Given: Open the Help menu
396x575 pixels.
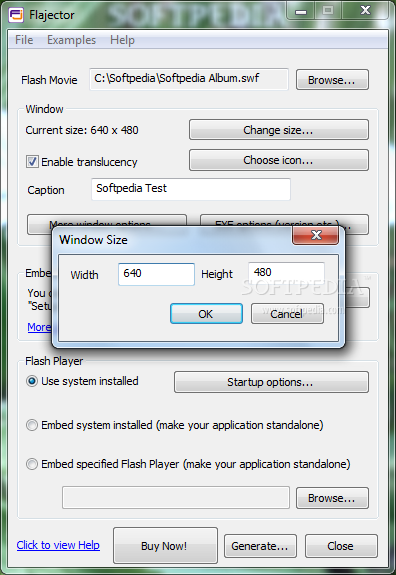Looking at the screenshot, I should click(x=122, y=40).
